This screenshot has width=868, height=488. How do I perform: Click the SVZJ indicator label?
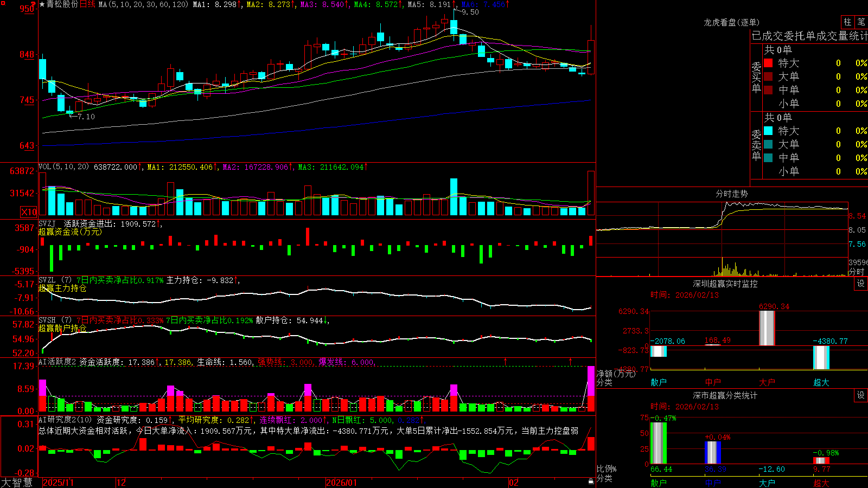(x=47, y=223)
